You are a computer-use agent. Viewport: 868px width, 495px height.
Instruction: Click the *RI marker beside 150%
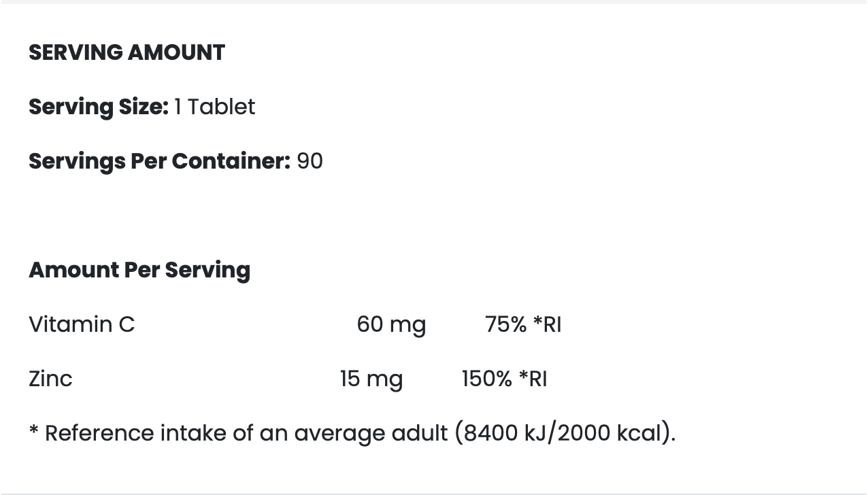click(x=533, y=379)
